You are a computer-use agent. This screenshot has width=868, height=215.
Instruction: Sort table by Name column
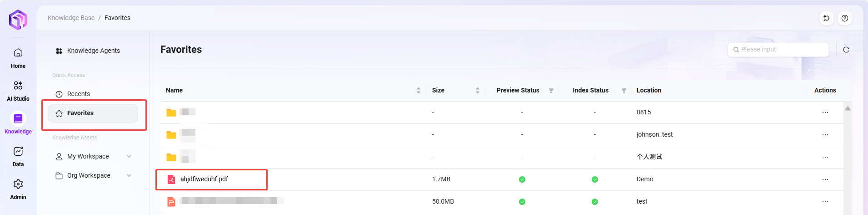coord(418,91)
